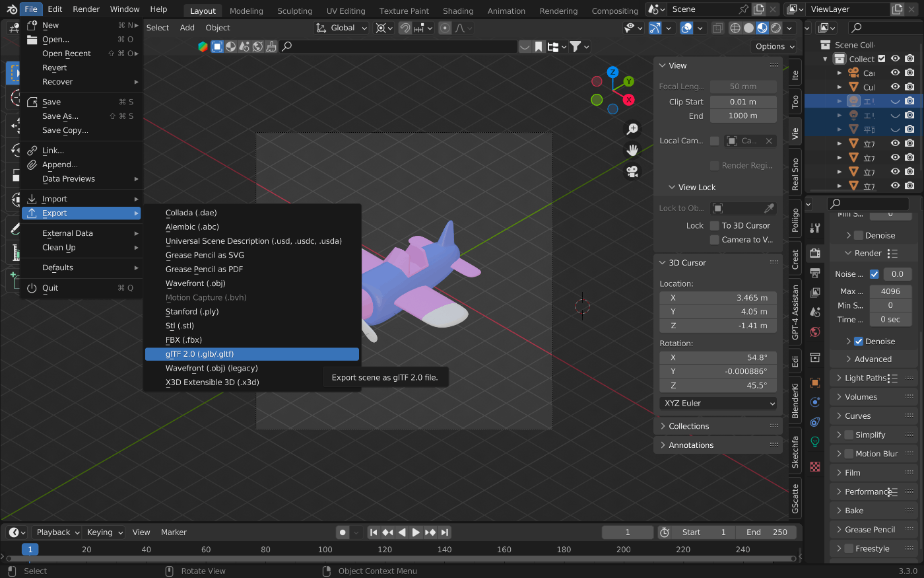Uncheck the Collection exclude checkbox
This screenshot has height=578, width=924.
pyautogui.click(x=882, y=59)
